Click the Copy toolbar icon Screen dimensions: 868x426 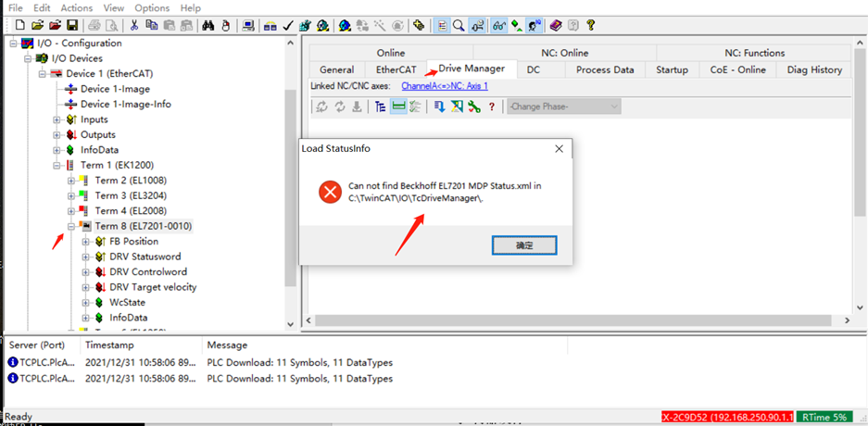[x=152, y=25]
